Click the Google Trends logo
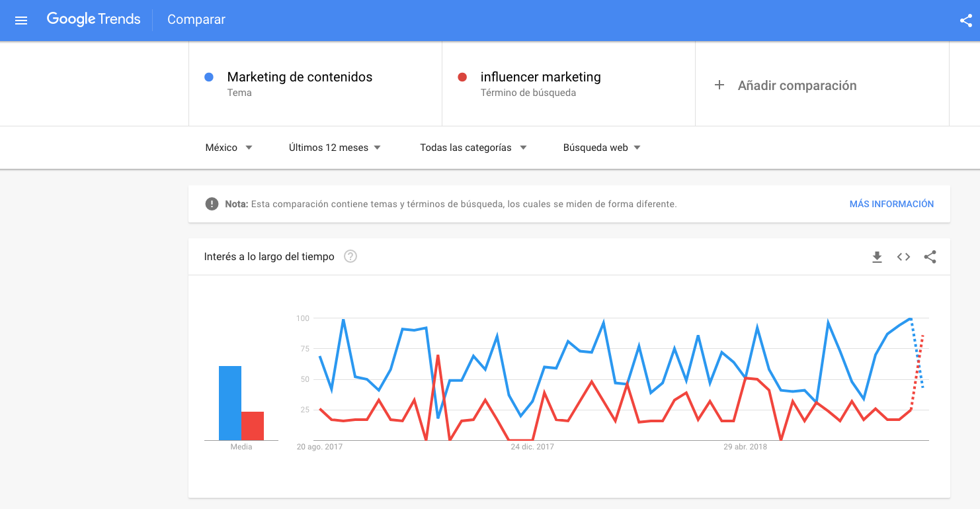 tap(93, 19)
